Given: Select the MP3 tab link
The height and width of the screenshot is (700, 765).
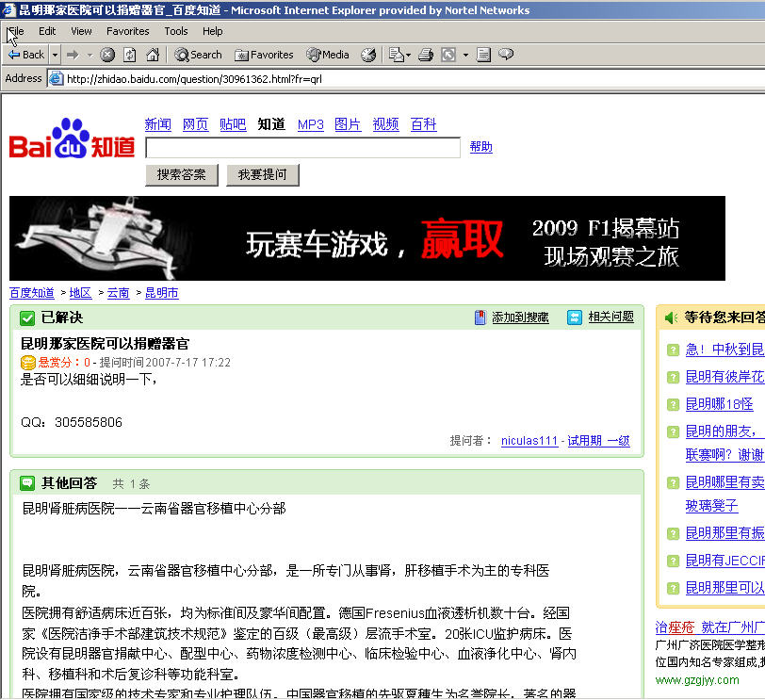Looking at the screenshot, I should 310,124.
